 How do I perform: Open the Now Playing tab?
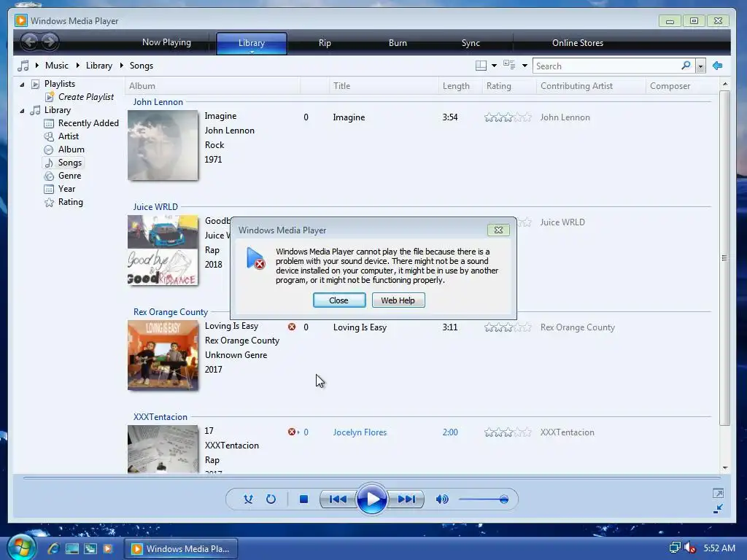[x=166, y=42]
